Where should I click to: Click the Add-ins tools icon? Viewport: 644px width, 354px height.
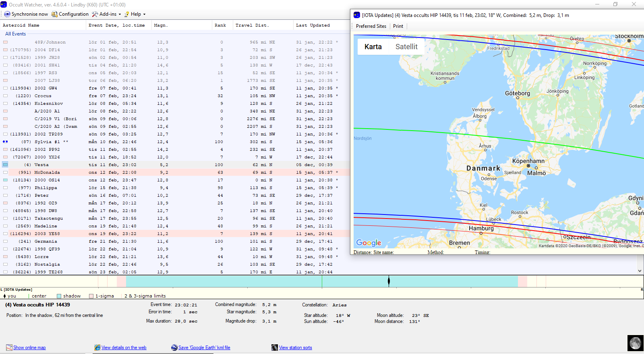click(x=95, y=14)
